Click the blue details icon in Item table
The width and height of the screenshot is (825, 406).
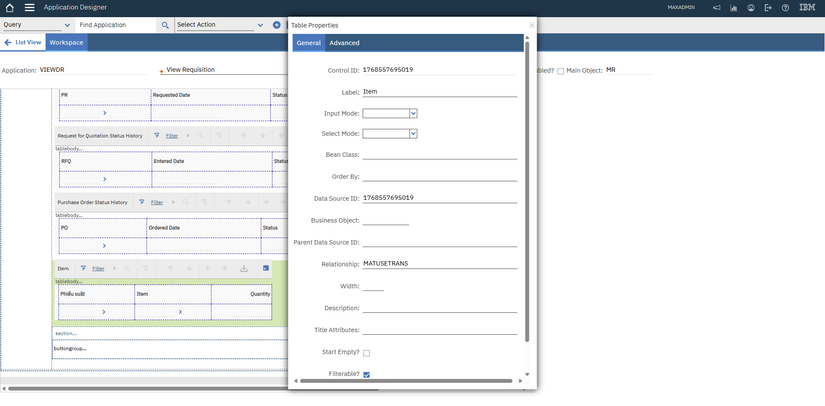(x=266, y=268)
